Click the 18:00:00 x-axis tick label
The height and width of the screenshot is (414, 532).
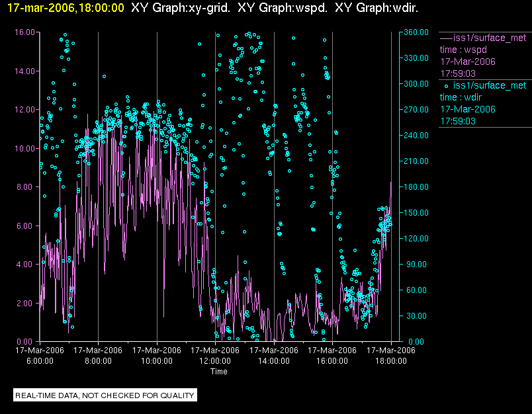click(x=390, y=361)
